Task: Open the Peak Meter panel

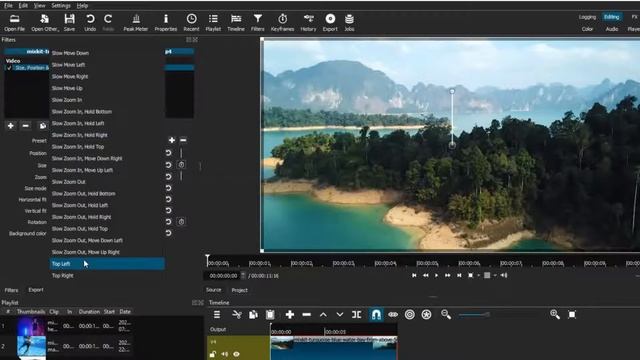Action: click(136, 22)
